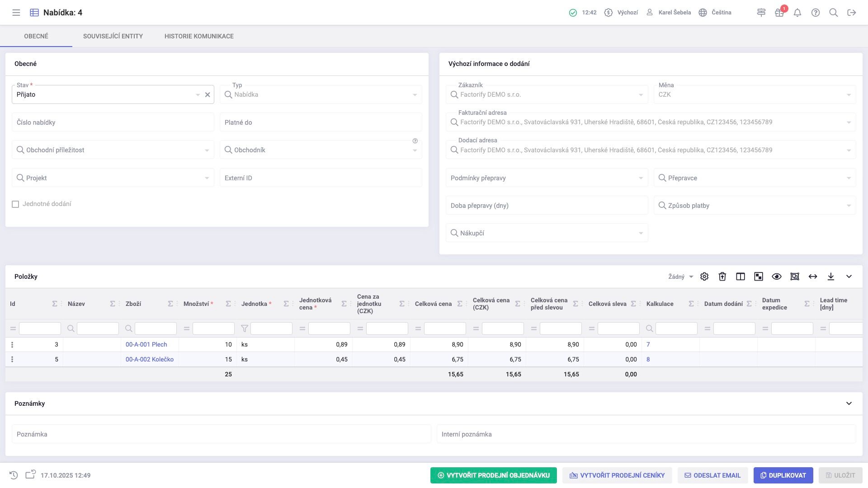
Task: Click Vytvořit prodejní objednávku button
Action: [x=493, y=475]
